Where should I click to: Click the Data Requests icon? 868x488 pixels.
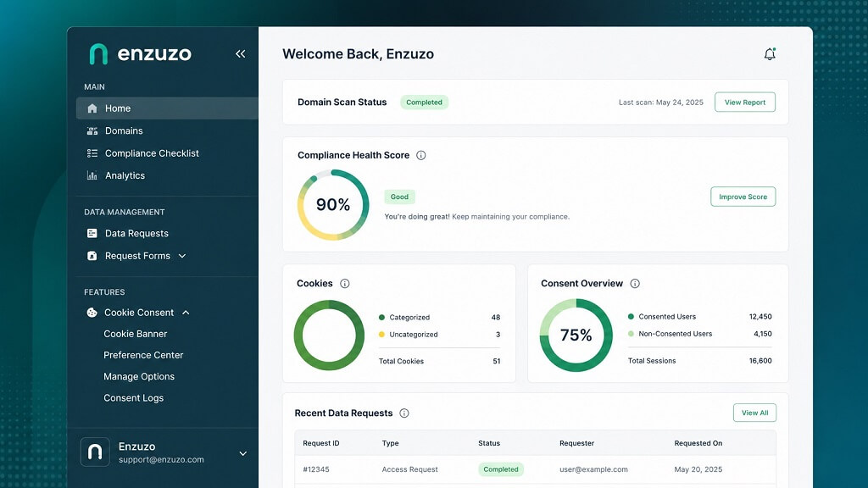tap(92, 234)
